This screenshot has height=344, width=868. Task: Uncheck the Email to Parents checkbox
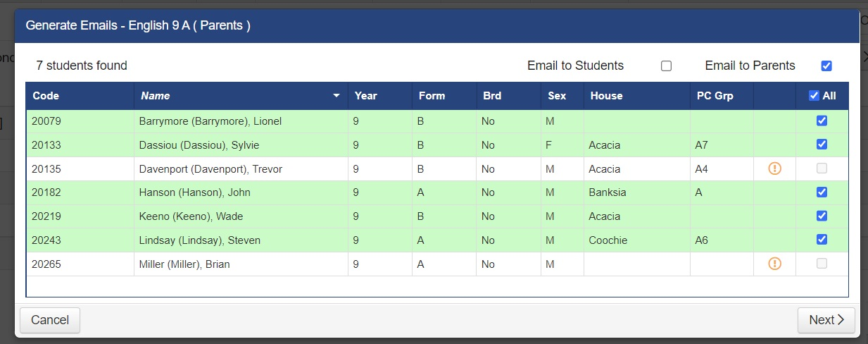pos(826,66)
